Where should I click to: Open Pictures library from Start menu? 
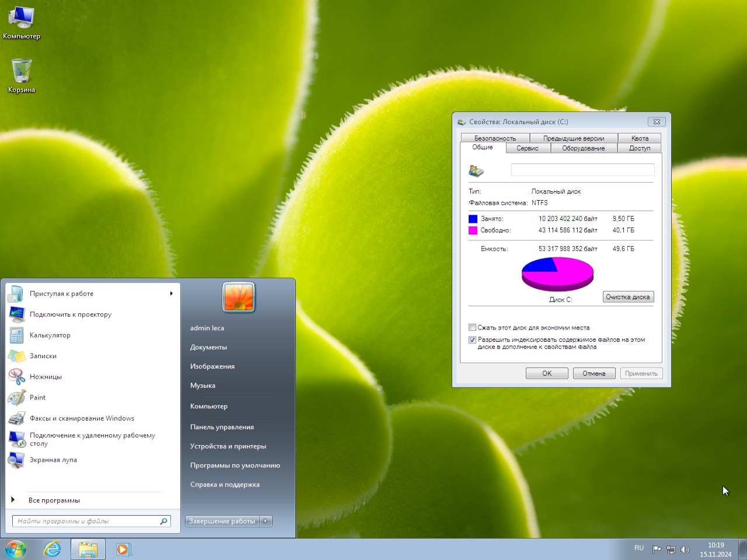click(x=212, y=366)
